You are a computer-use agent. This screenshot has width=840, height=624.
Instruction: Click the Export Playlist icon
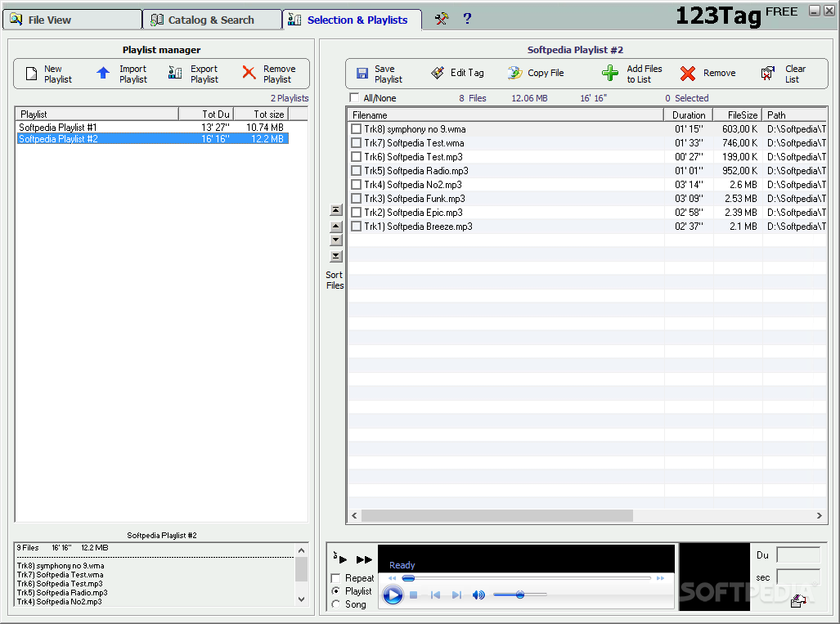175,73
